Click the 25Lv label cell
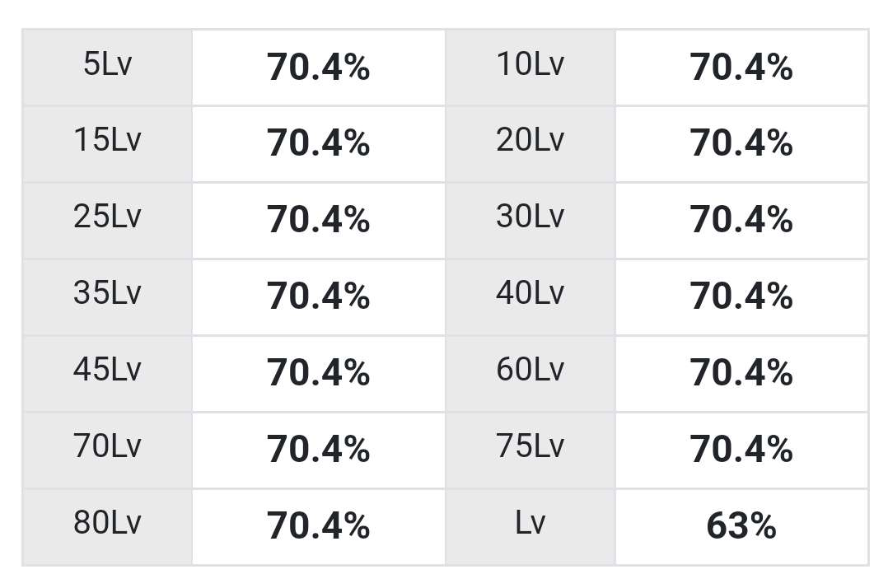888x588 pixels. 107,221
